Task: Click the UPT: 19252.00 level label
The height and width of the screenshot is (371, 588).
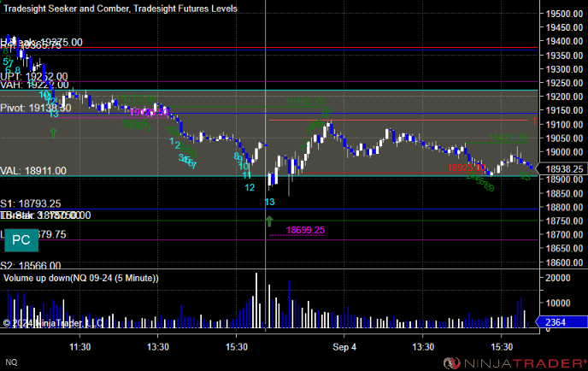Action: point(34,77)
